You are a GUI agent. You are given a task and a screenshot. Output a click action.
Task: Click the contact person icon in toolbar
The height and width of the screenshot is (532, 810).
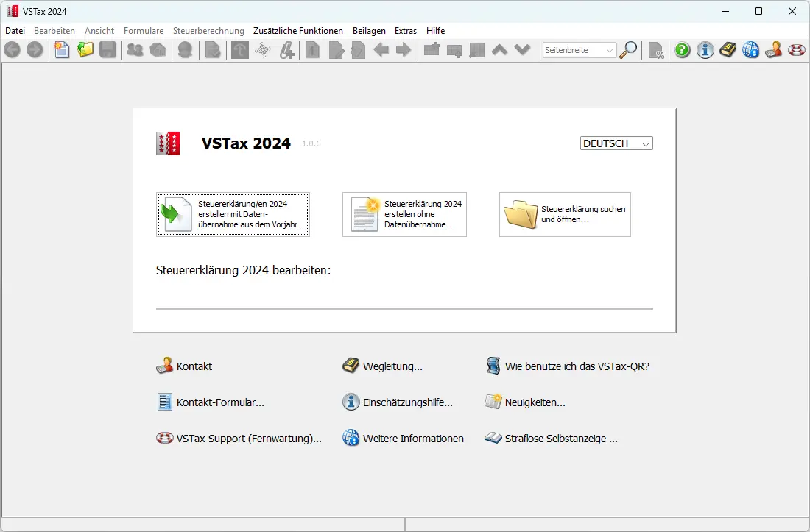click(773, 50)
